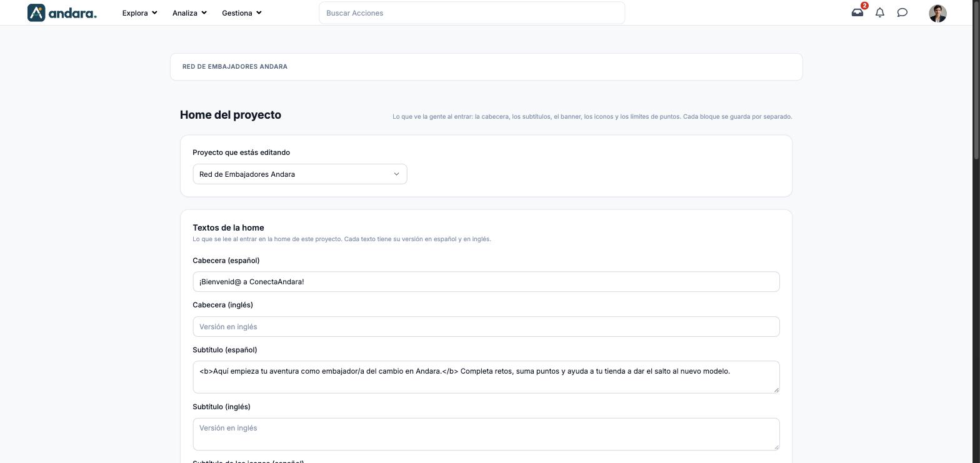The width and height of the screenshot is (980, 463).
Task: Edit the Subtítulo (español) textarea
Action: pos(486,377)
